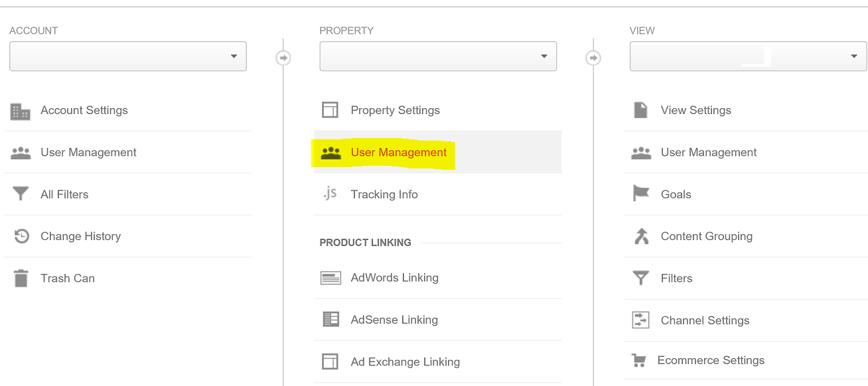
Task: Choose Ad Exchange Linking
Action: click(x=405, y=362)
